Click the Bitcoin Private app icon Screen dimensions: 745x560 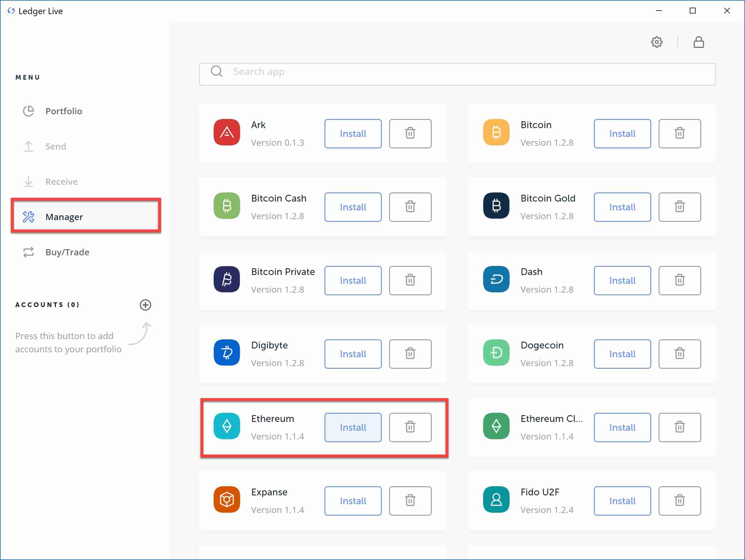[x=227, y=279]
